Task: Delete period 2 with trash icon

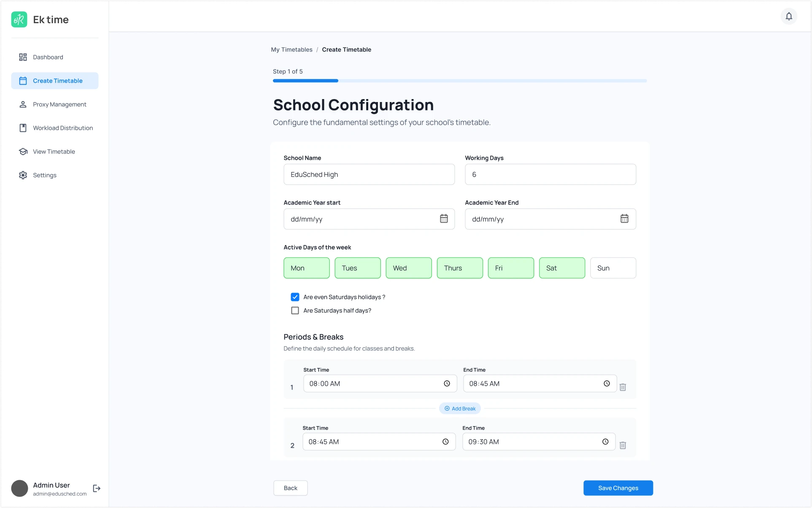Action: pyautogui.click(x=623, y=445)
